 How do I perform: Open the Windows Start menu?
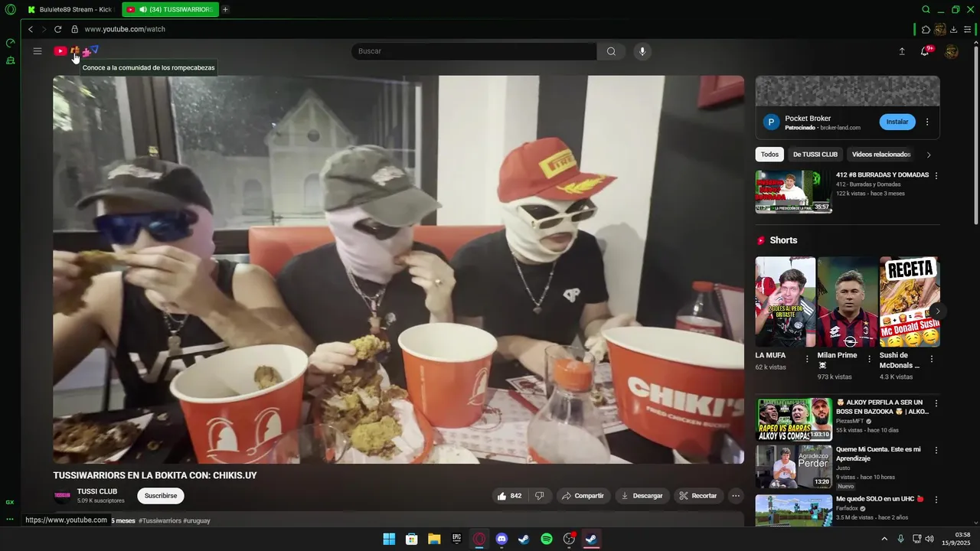(x=389, y=539)
